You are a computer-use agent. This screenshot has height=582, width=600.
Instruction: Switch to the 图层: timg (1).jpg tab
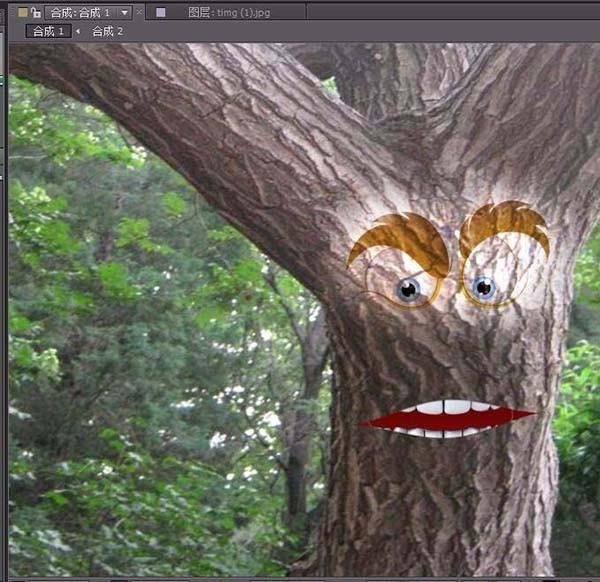coord(229,12)
